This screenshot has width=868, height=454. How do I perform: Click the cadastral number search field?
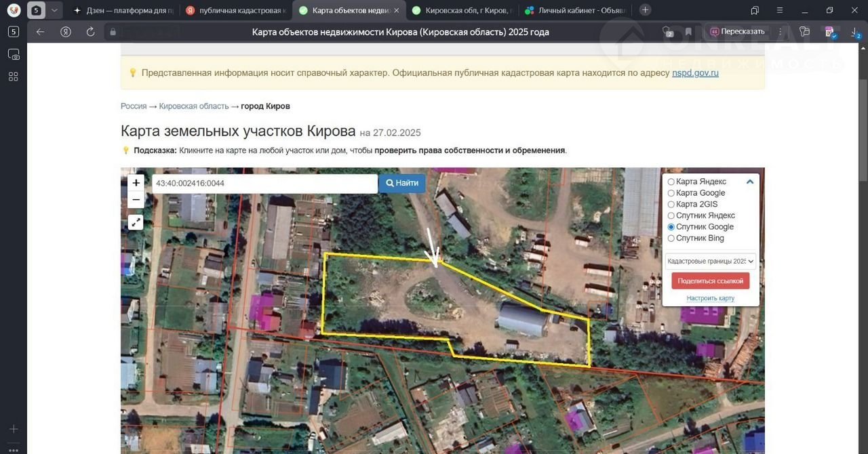264,184
